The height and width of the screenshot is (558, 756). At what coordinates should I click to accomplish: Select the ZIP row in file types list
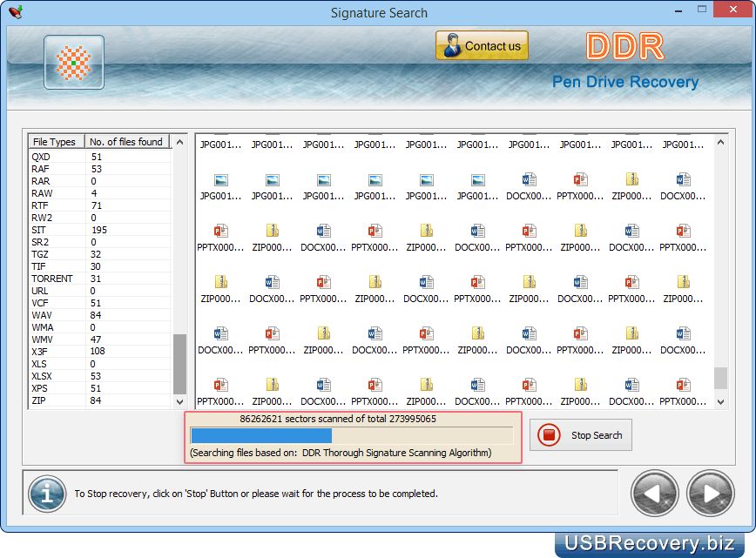click(100, 400)
